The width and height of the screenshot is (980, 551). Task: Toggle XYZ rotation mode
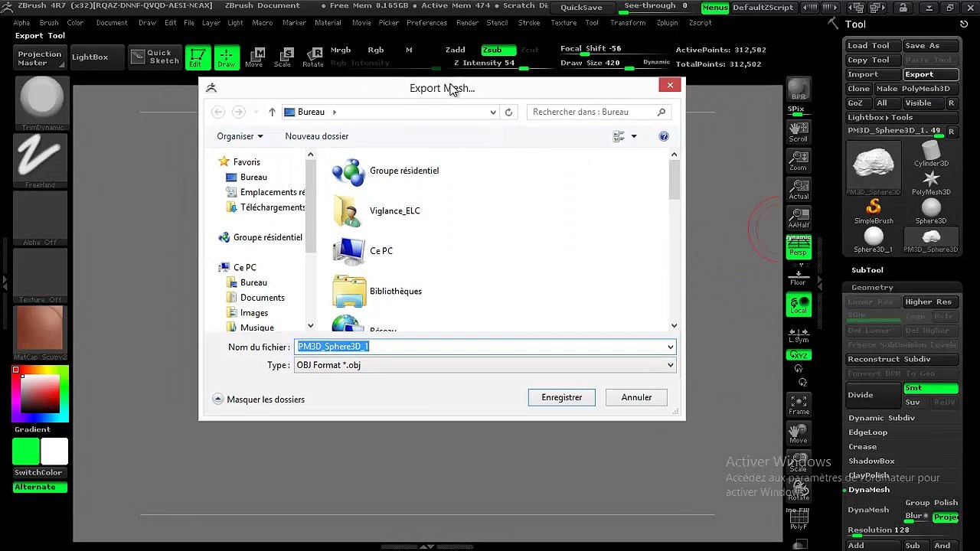click(799, 355)
